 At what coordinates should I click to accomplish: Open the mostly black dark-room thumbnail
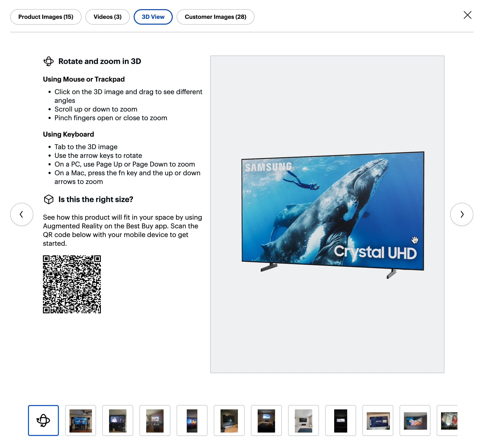340,420
